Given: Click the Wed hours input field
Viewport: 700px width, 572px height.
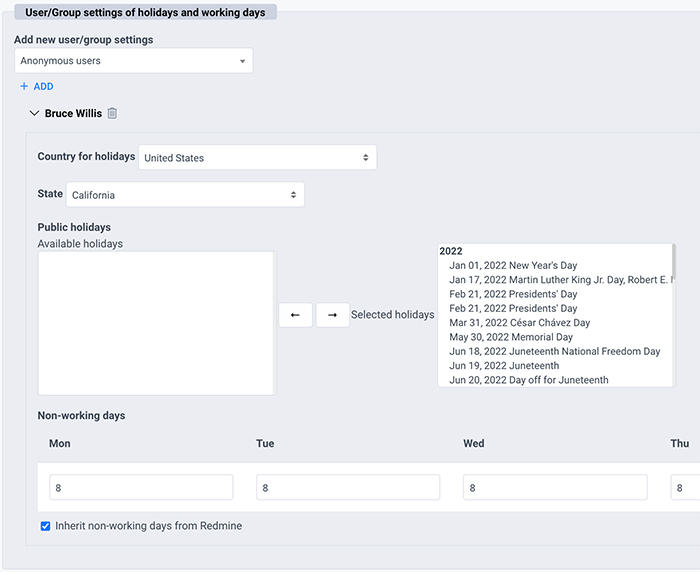Looking at the screenshot, I should pos(555,487).
